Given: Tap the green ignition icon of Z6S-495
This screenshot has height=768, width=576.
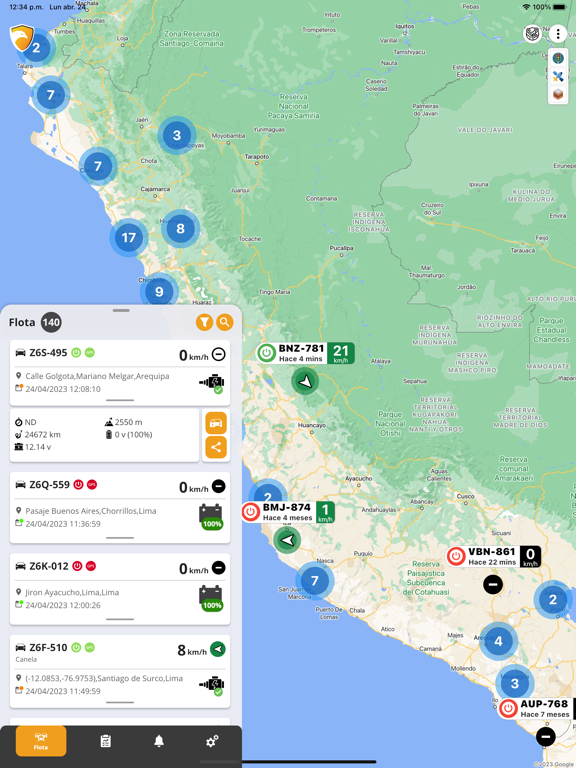Looking at the screenshot, I should click(x=76, y=353).
